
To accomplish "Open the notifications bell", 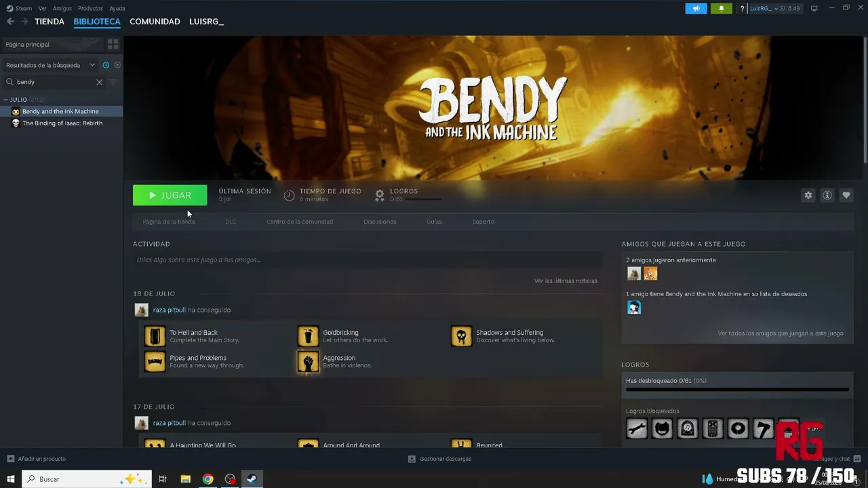I will tap(721, 8).
